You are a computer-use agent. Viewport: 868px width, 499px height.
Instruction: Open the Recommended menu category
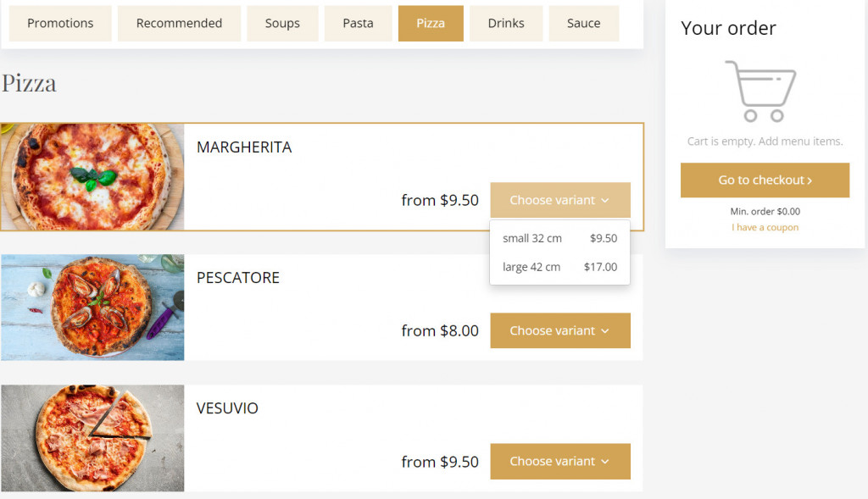(179, 23)
